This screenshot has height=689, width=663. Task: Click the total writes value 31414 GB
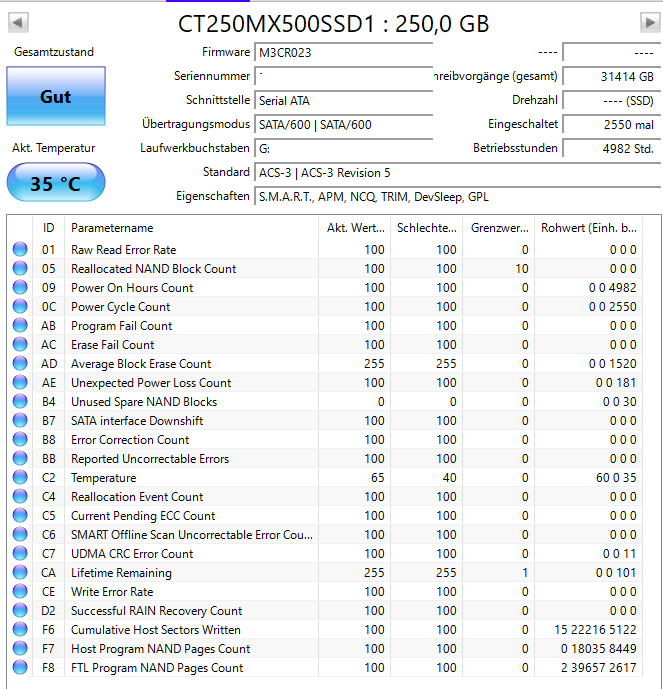[612, 76]
